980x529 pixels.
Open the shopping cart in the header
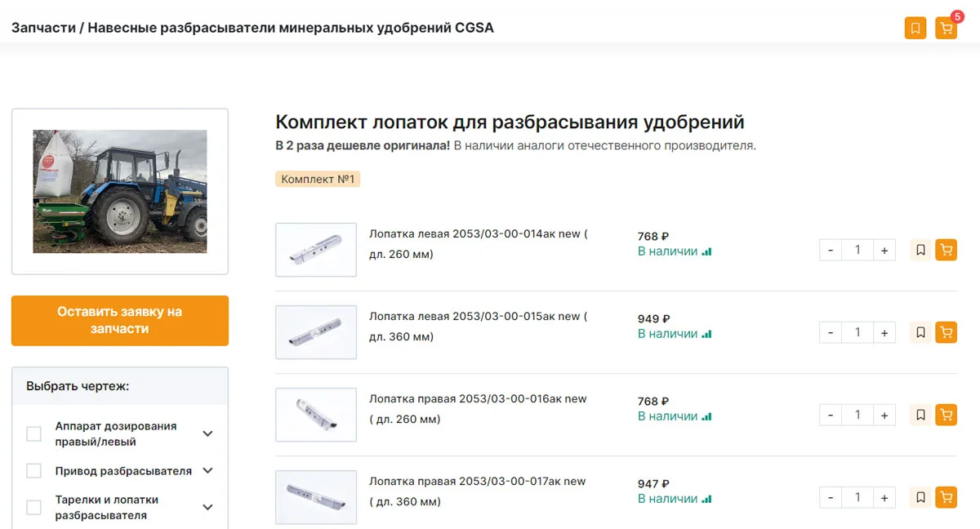coord(946,29)
